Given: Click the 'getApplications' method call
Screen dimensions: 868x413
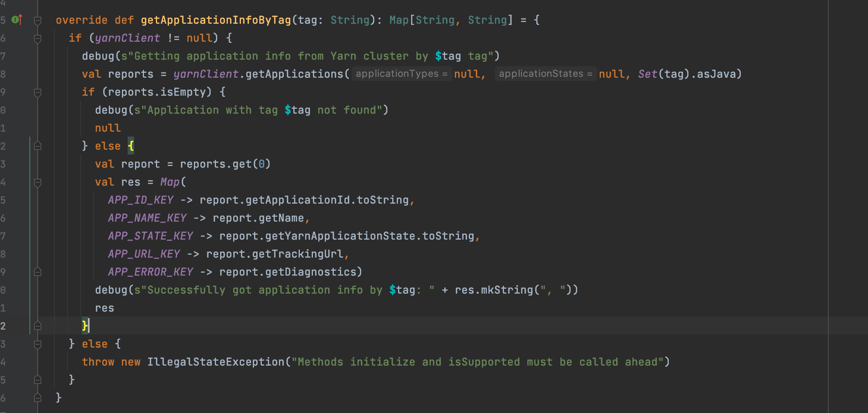Looking at the screenshot, I should 294,74.
